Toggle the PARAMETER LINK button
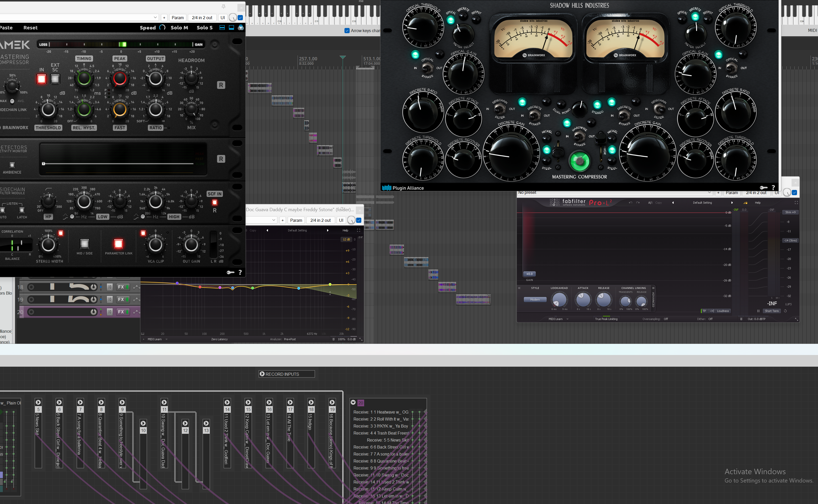818x504 pixels. [x=118, y=244]
